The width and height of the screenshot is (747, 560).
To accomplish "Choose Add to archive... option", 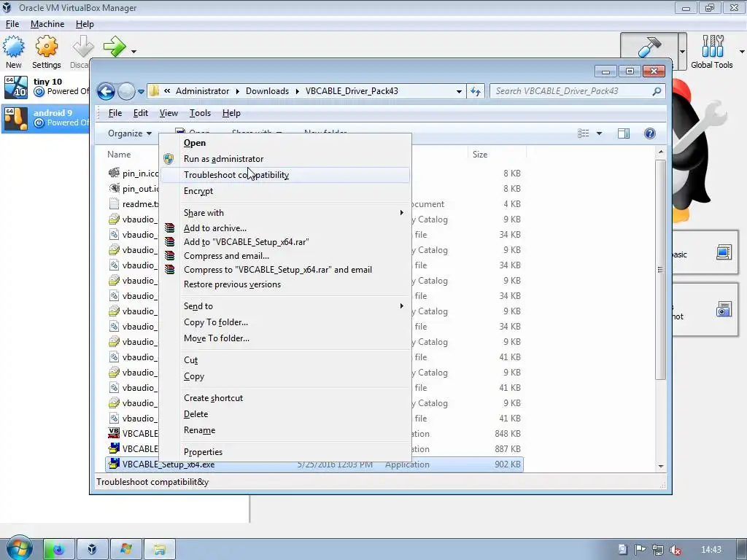I will (x=285, y=228).
